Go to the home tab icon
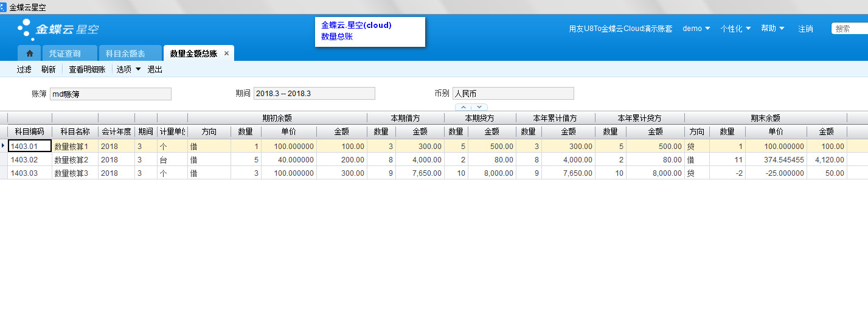This screenshot has height=326, width=868. pos(29,54)
